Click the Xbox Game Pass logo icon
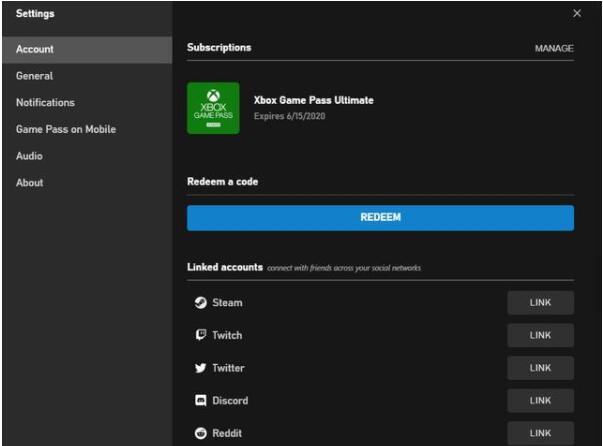This screenshot has width=603, height=446. [x=213, y=108]
